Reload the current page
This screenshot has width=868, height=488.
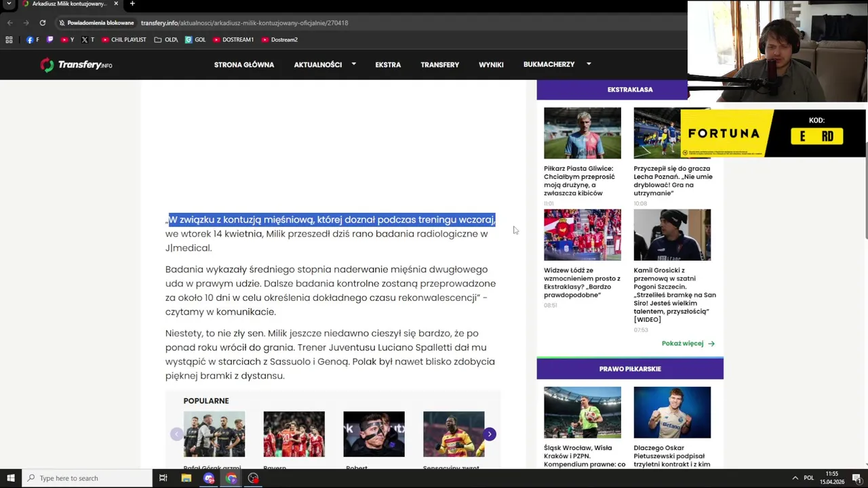43,22
